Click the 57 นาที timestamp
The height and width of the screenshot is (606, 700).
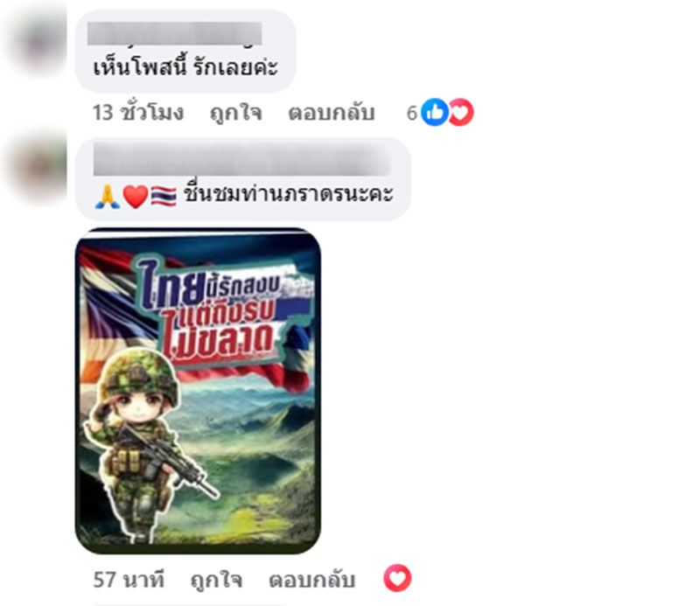(x=129, y=580)
